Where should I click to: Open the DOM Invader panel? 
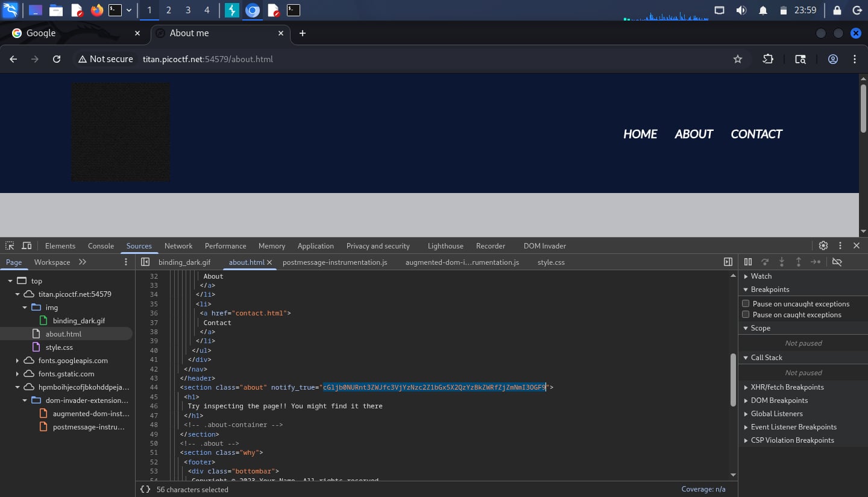tap(544, 245)
